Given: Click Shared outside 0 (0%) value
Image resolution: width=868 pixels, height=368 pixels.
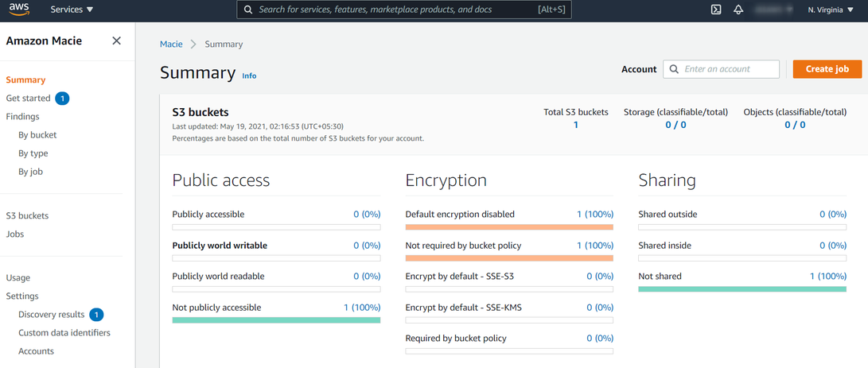Looking at the screenshot, I should point(833,214).
